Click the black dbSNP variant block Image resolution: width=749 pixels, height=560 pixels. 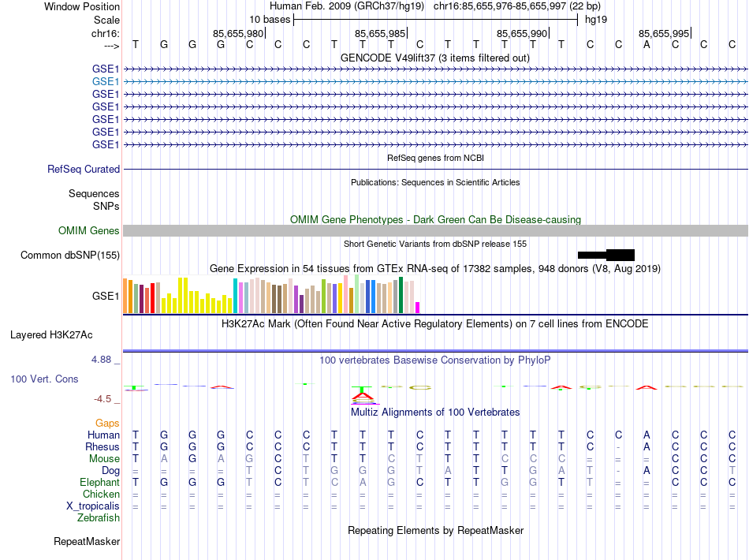620,255
